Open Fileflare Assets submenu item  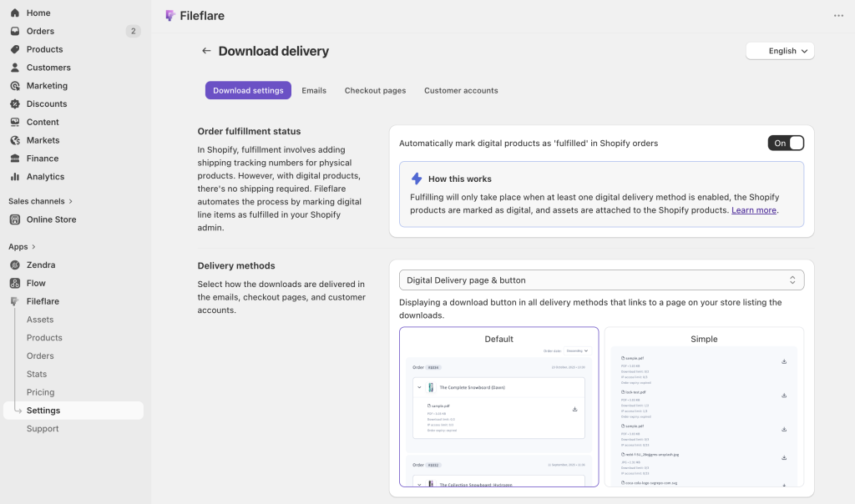(40, 320)
